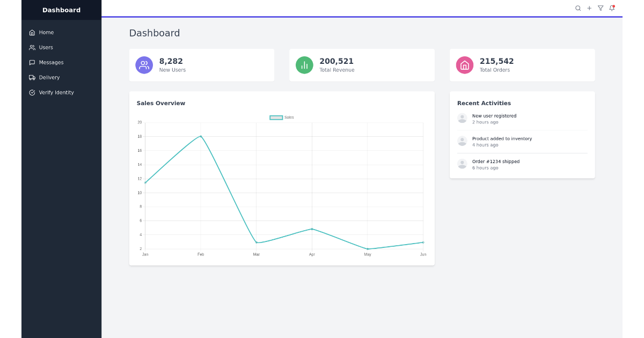
Task: Click the purple New Users icon
Action: click(144, 65)
